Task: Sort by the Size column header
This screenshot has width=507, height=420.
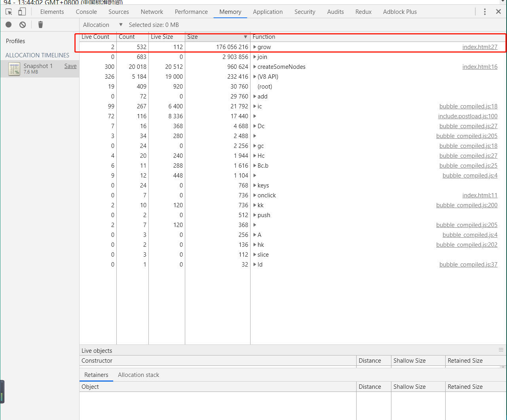Action: [x=217, y=37]
